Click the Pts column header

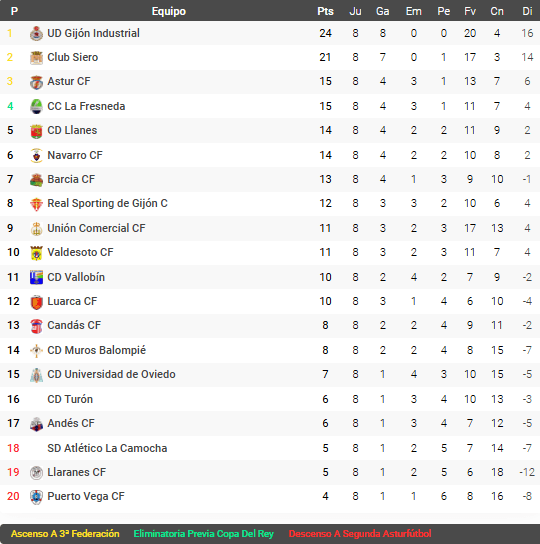(x=326, y=11)
